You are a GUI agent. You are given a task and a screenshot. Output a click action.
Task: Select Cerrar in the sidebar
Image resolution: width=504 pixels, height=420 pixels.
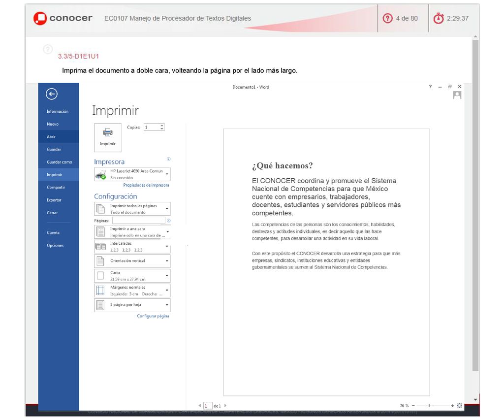[x=59, y=213]
